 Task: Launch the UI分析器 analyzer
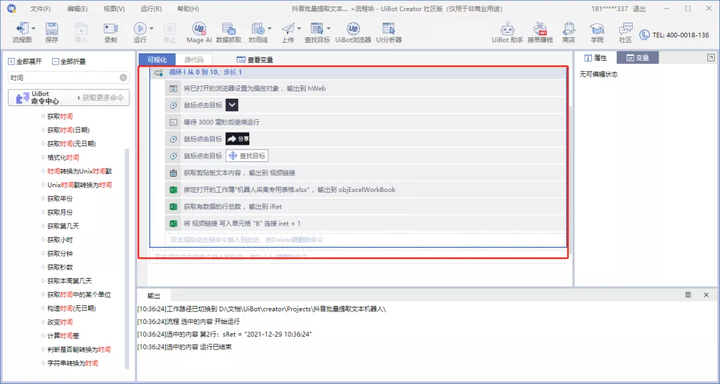[x=389, y=32]
